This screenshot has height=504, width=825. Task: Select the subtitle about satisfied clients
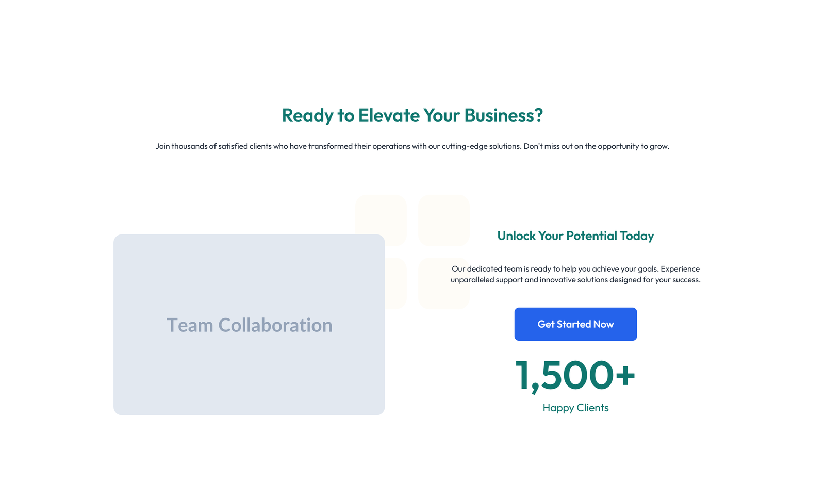pos(412,146)
